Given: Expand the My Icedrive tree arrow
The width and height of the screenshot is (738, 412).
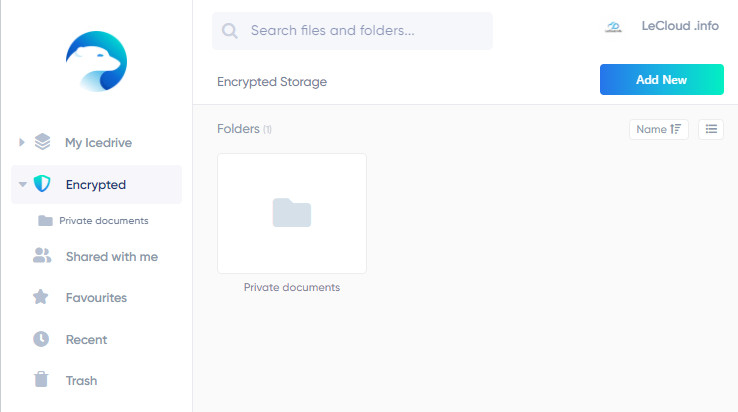Looking at the screenshot, I should (21, 142).
